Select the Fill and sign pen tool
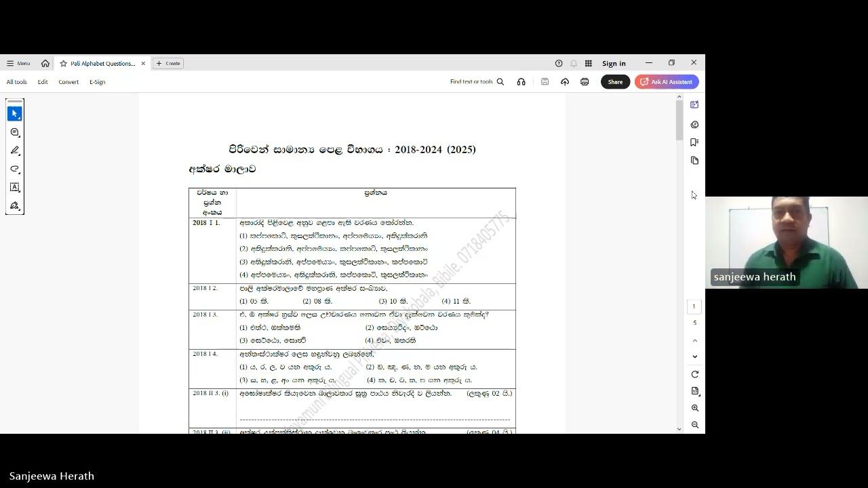The height and width of the screenshot is (488, 868). coord(15,205)
